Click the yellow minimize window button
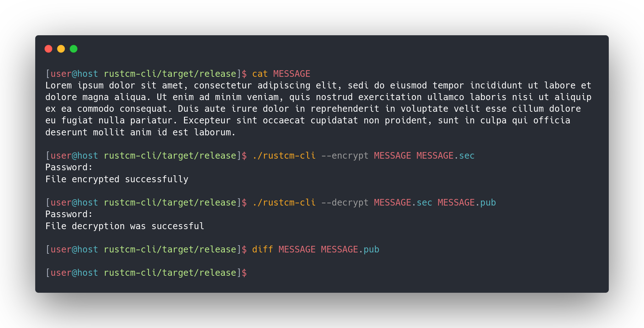Viewport: 644px width, 328px height. 61,49
